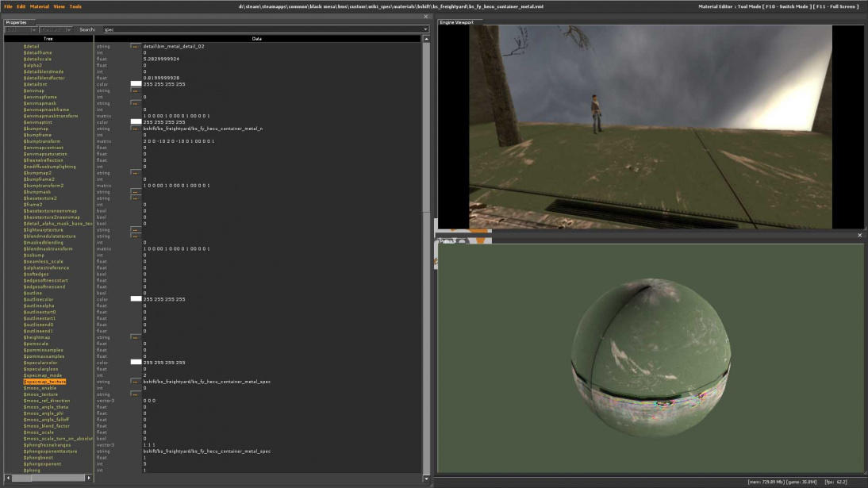Open the Material menu
This screenshot has height=488, width=868.
40,6
